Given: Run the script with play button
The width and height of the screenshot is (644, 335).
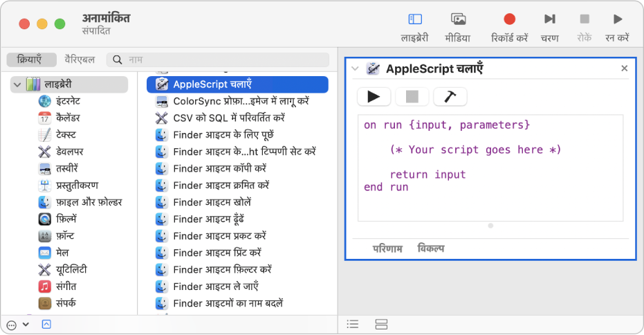Looking at the screenshot, I should (x=374, y=97).
